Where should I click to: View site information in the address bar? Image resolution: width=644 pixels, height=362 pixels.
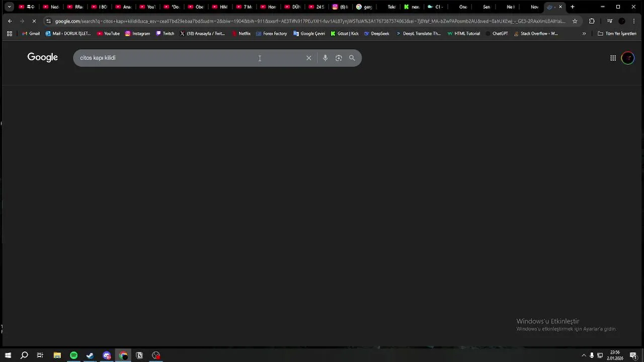click(x=48, y=21)
